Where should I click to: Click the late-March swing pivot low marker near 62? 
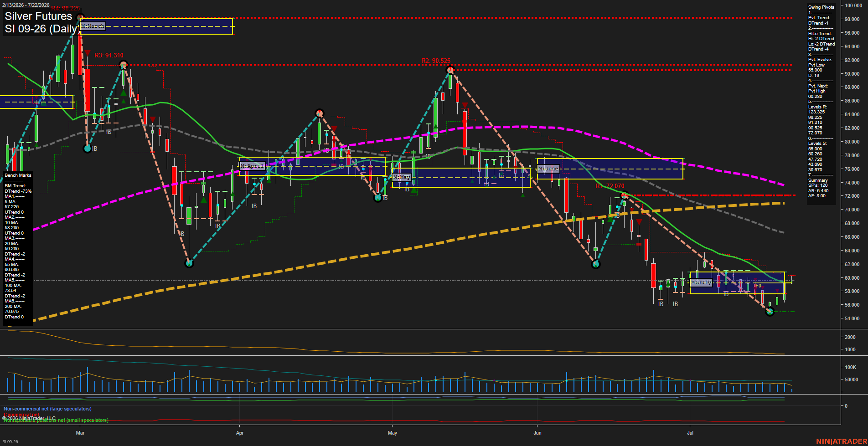coord(189,263)
